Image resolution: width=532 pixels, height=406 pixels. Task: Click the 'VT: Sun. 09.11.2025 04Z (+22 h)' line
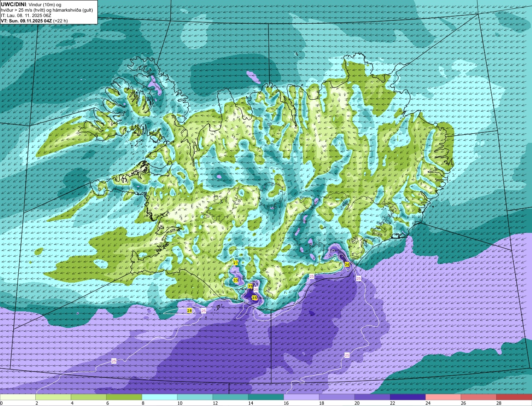pos(34,20)
